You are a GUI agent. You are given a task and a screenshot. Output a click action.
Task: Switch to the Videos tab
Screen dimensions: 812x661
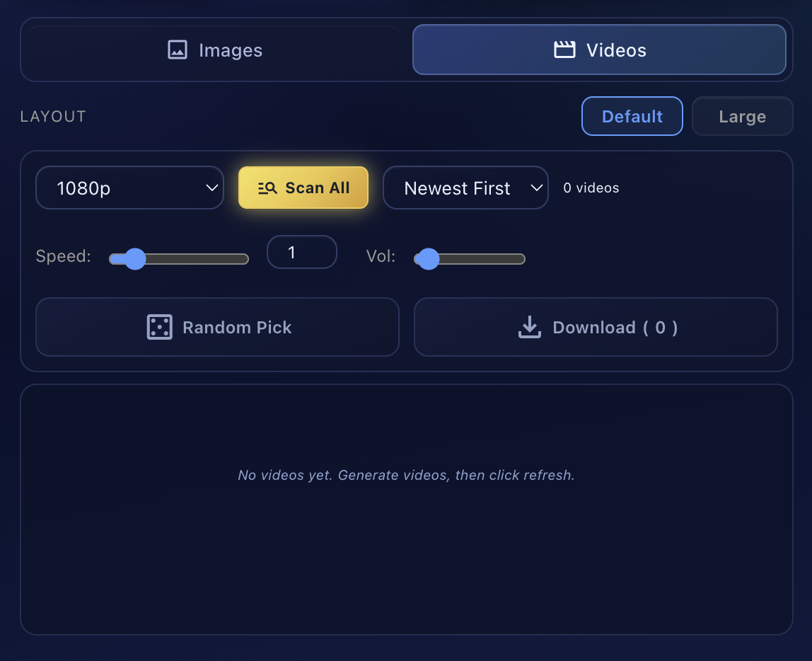pos(599,50)
